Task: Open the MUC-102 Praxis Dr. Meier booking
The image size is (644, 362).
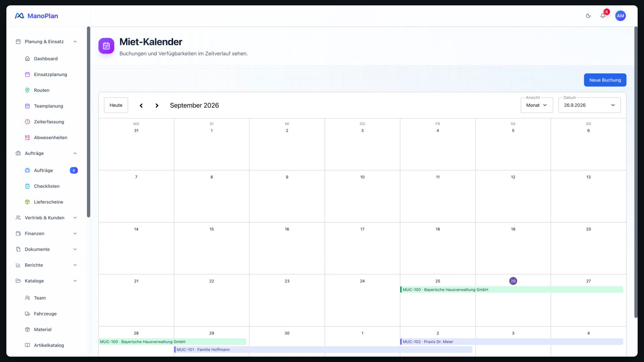Action: [512, 342]
